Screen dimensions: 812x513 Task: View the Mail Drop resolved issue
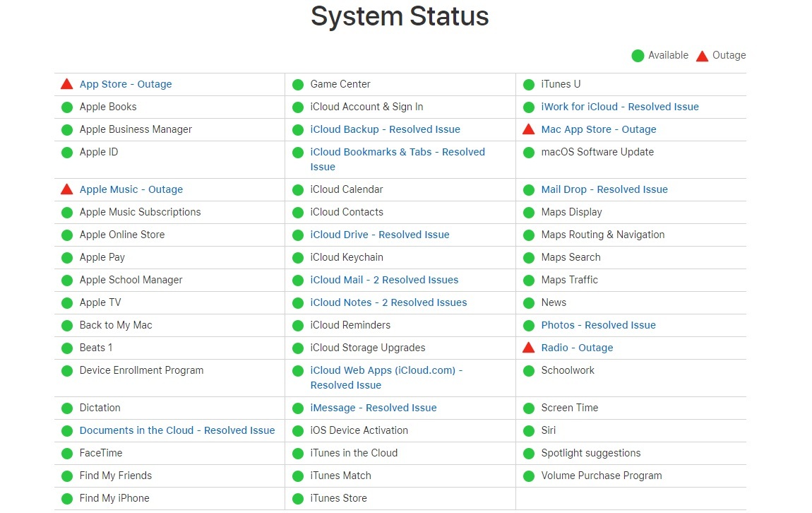(x=604, y=189)
